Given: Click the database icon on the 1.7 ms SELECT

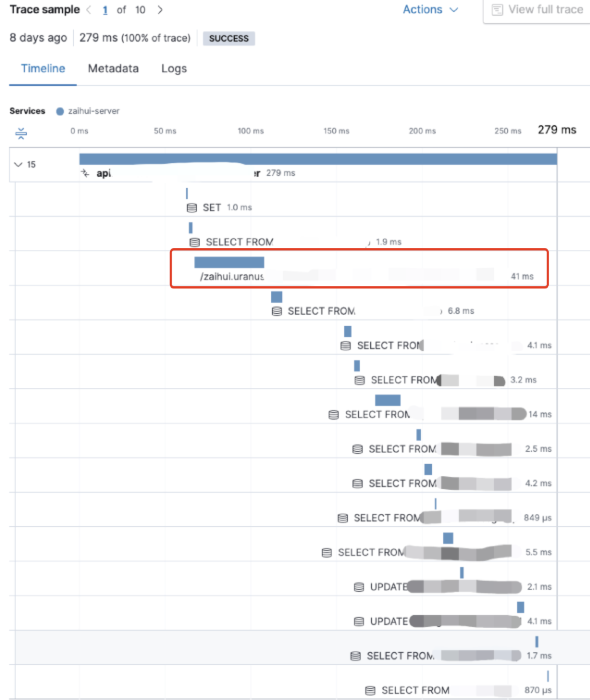Looking at the screenshot, I should click(356, 656).
